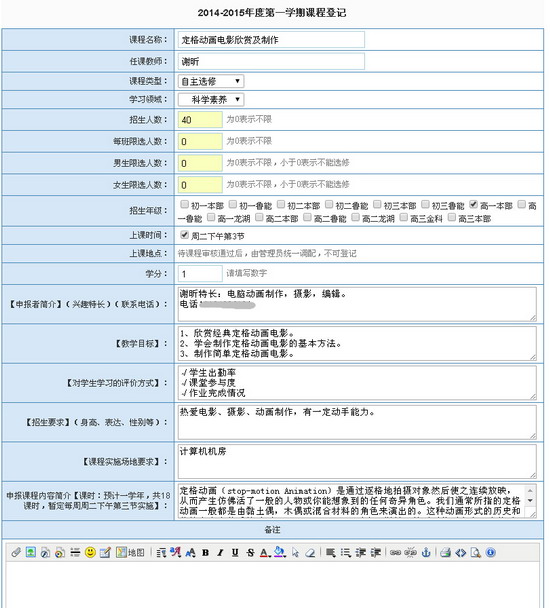Screen dimensions: 550x608
Task: Click the insert Flash icon
Action: [45, 552]
